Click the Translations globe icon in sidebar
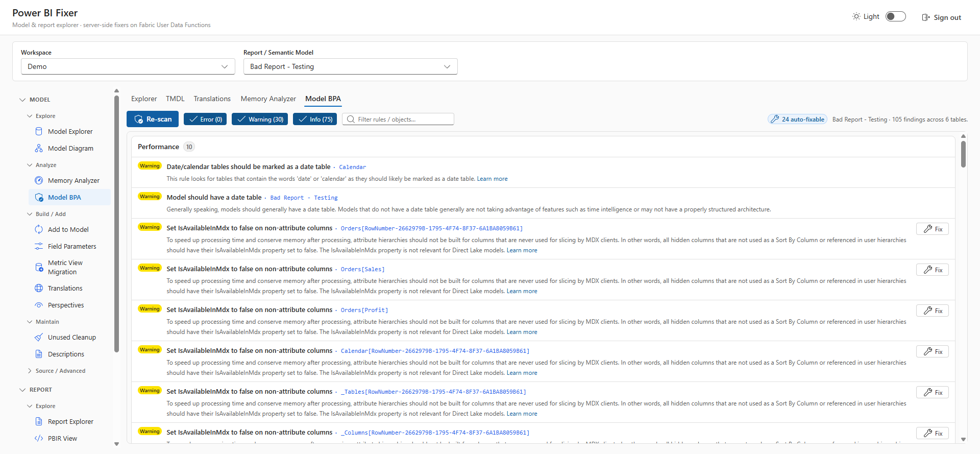Screen dimensions: 980x454 tap(39, 289)
